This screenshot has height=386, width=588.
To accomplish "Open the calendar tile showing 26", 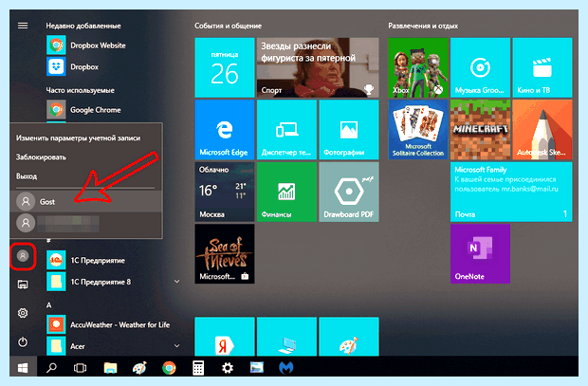I will 224,67.
